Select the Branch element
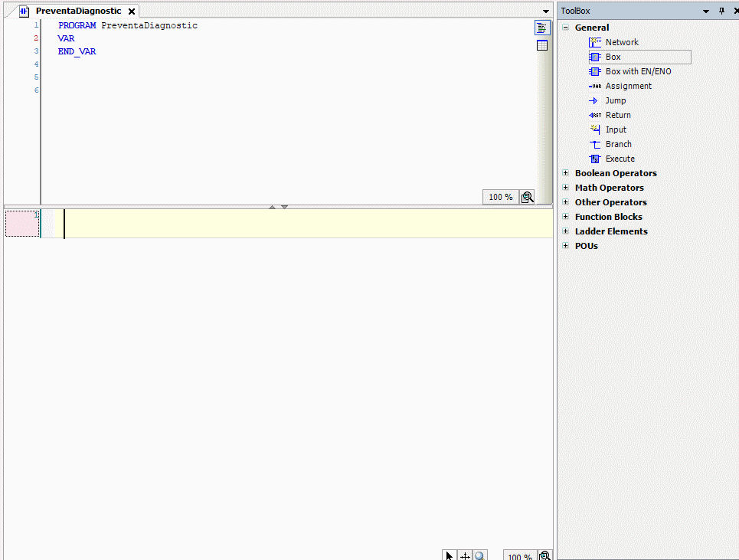Image resolution: width=739 pixels, height=560 pixels. tap(618, 144)
